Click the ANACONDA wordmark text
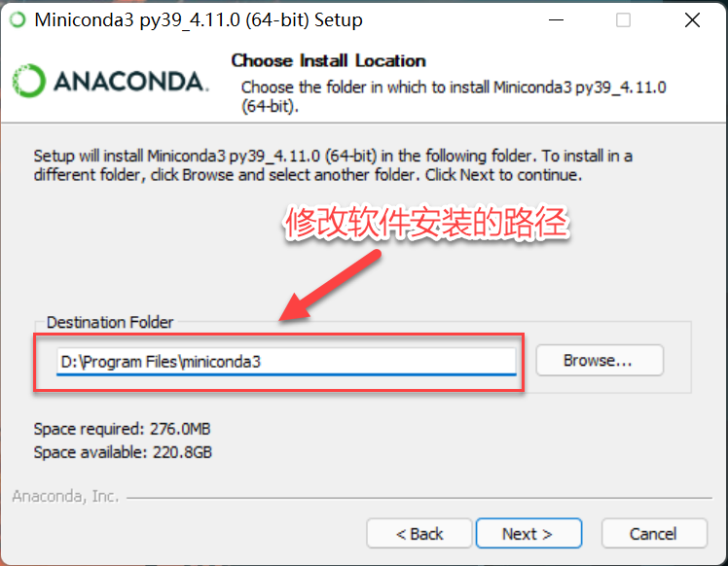The width and height of the screenshot is (728, 566). [131, 81]
